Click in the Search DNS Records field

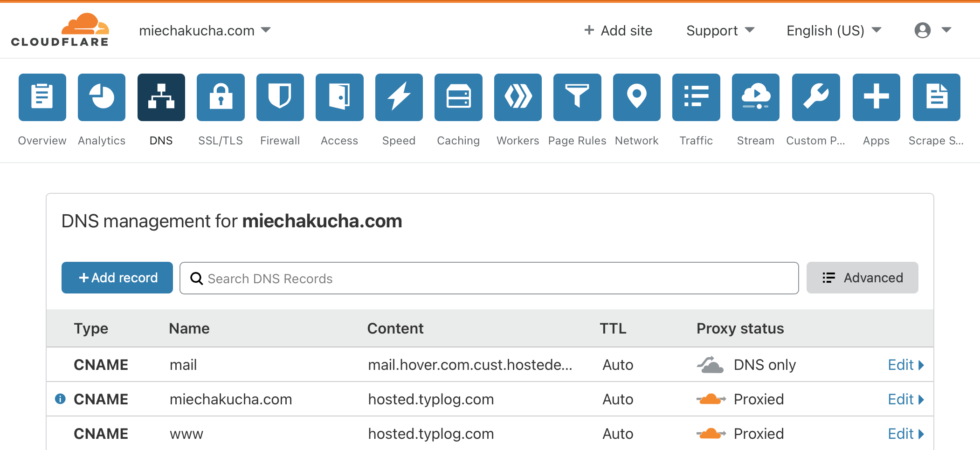click(489, 278)
